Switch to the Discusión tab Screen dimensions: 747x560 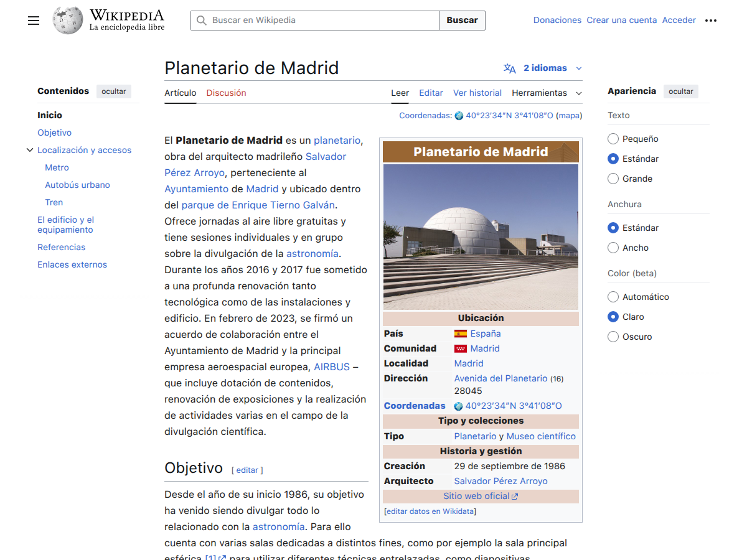pyautogui.click(x=226, y=93)
